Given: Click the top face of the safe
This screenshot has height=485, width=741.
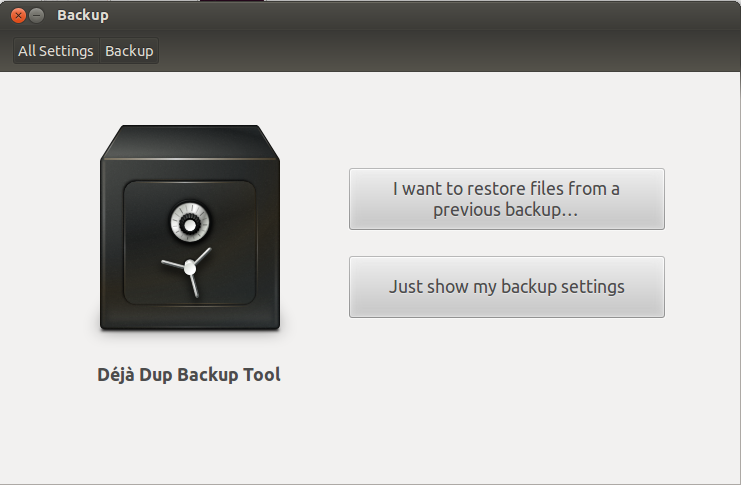Looking at the screenshot, I should 190,142.
